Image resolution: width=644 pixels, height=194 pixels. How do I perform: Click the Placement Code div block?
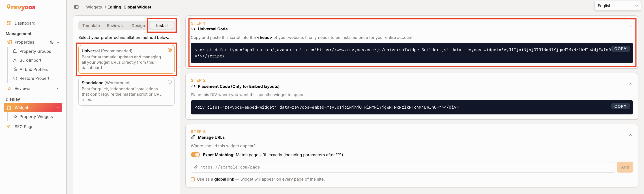tap(412, 107)
